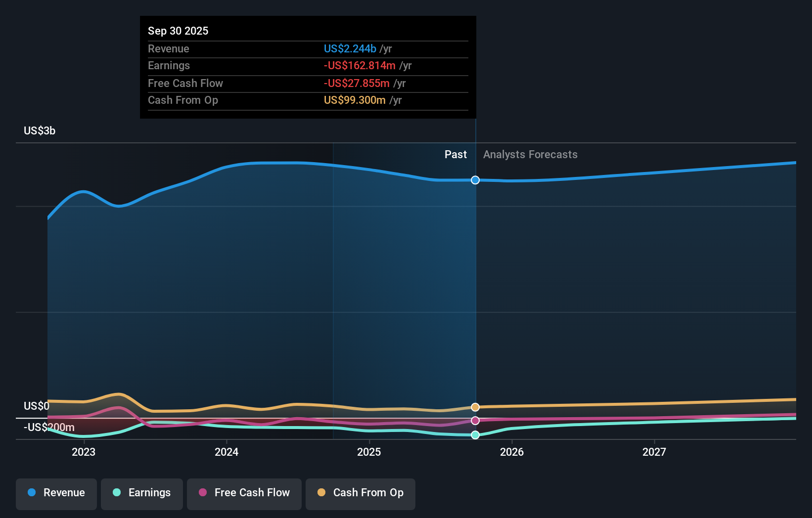Select the yellow Cash From Op chart marker

(475, 407)
